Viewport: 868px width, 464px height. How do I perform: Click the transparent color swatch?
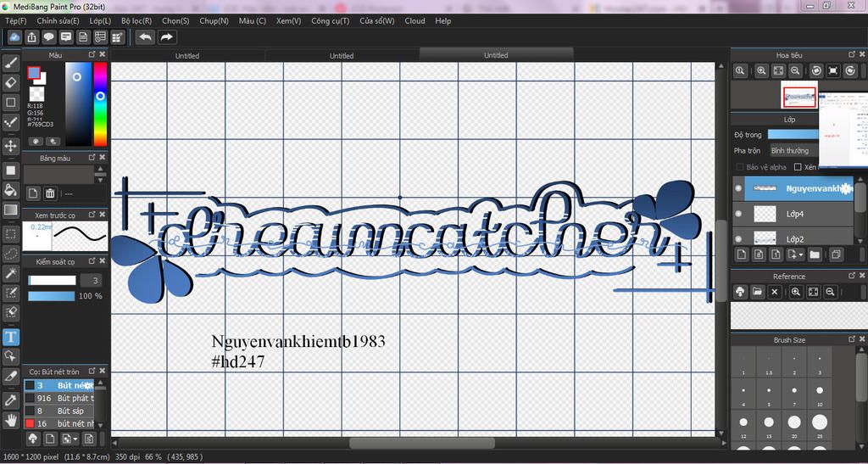[x=37, y=94]
